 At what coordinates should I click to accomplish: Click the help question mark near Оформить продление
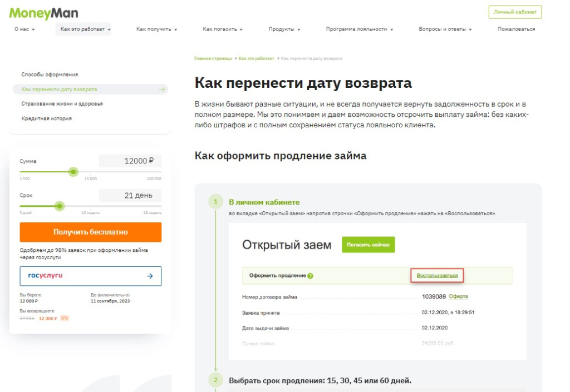click(310, 276)
